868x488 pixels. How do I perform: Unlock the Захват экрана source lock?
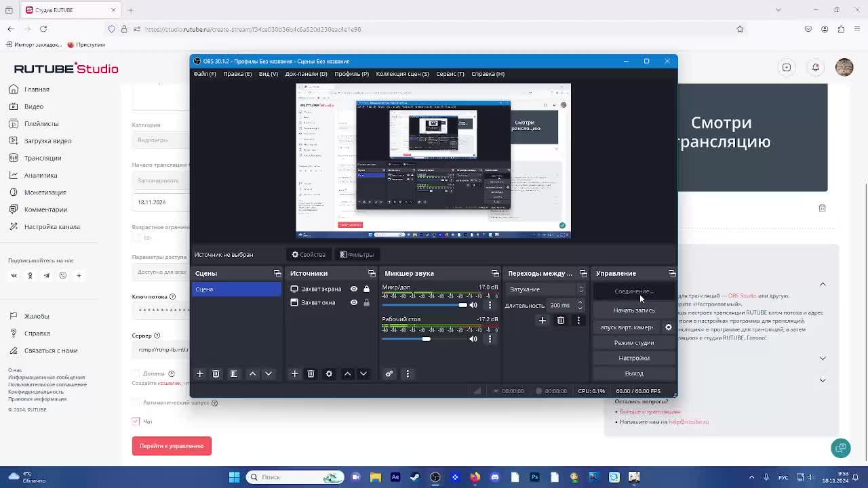366,289
